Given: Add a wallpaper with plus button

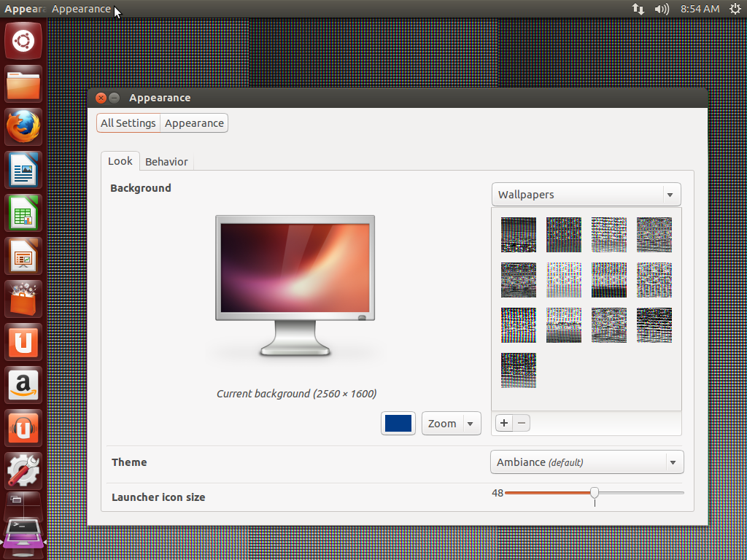Looking at the screenshot, I should (504, 423).
